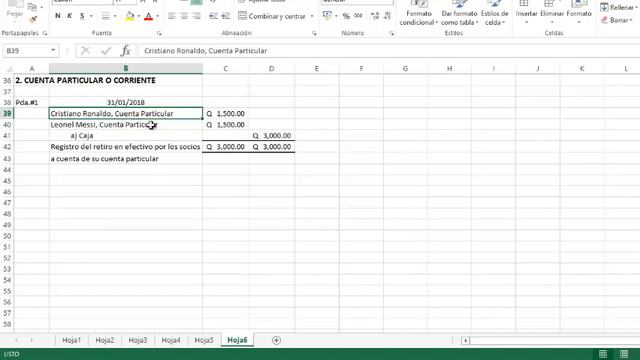Switch to Page Layout view icon
The width and height of the screenshot is (640, 360).
(x=624, y=354)
